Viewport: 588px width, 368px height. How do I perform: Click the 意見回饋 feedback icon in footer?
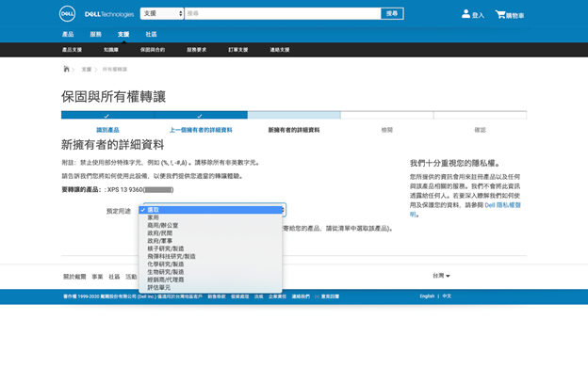pyautogui.click(x=317, y=296)
